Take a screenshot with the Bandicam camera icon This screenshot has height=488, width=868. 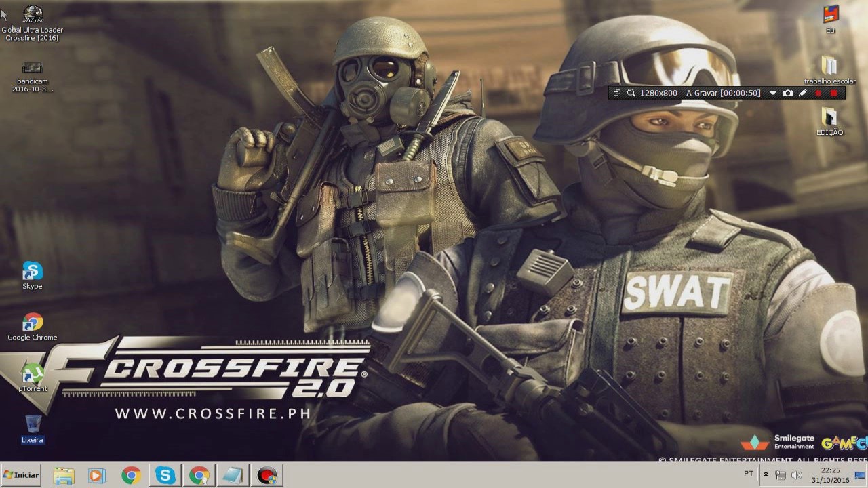[787, 93]
